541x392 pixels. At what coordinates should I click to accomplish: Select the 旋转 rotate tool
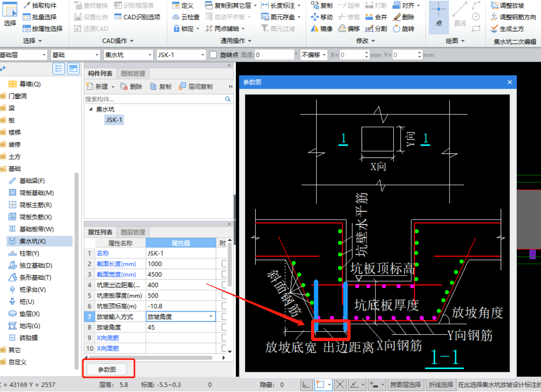click(x=404, y=29)
